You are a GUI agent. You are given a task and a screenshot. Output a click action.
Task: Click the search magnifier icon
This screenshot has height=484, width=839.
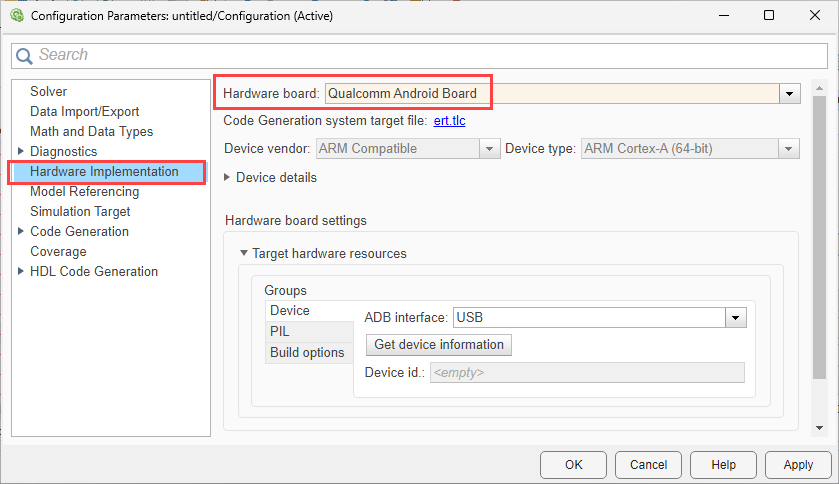click(26, 55)
